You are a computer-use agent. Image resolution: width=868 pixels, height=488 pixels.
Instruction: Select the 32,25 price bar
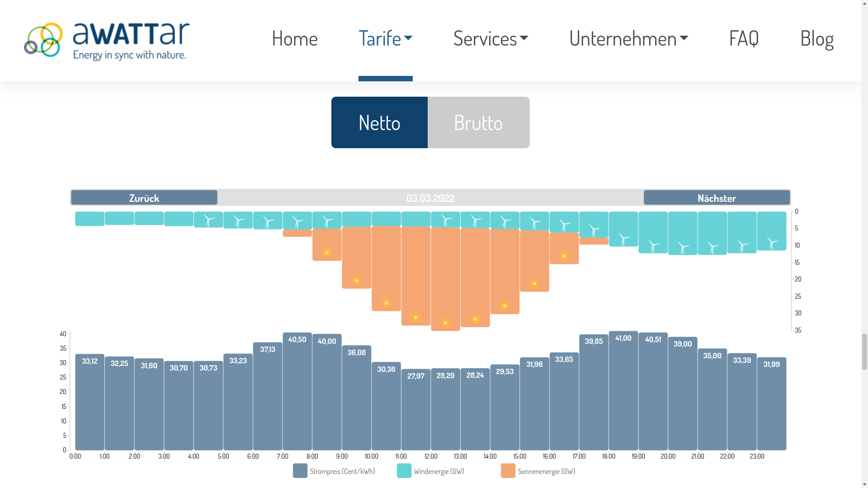(x=119, y=404)
